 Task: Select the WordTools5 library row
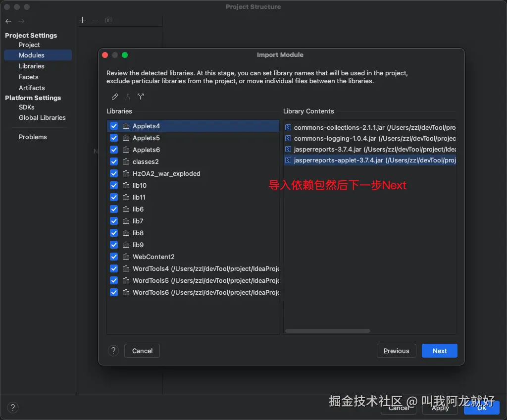pyautogui.click(x=193, y=280)
